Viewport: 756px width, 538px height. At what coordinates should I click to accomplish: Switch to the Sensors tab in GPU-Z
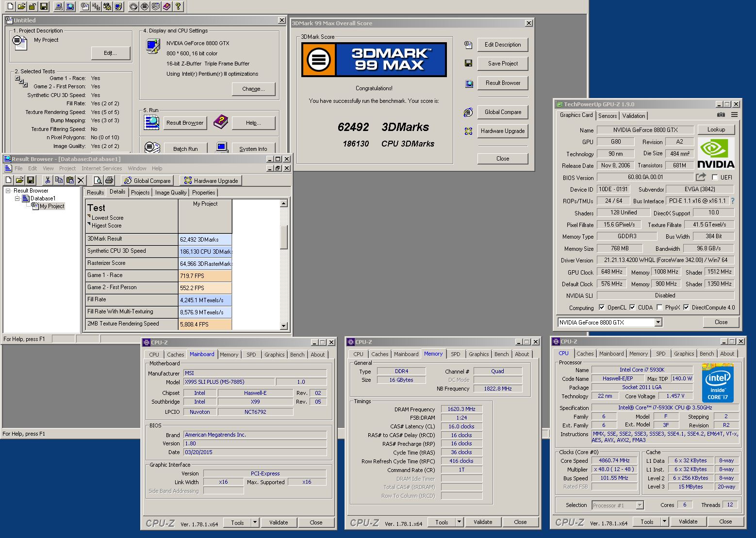pyautogui.click(x=608, y=115)
